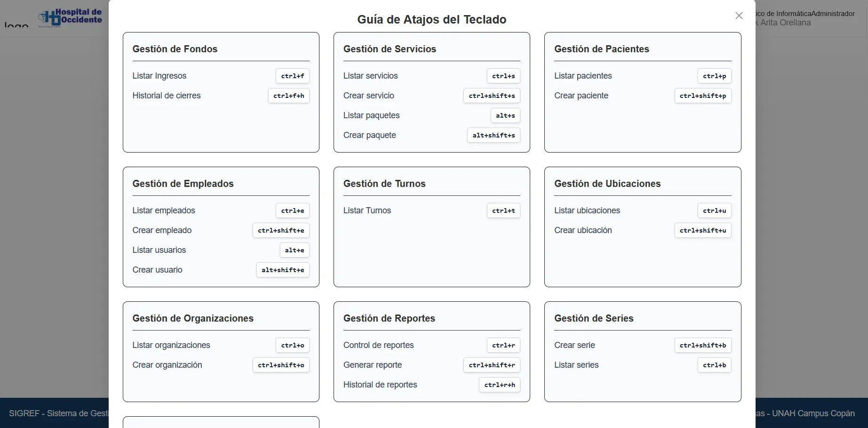Select the ctrl+u Listar ubicaciones badge
The height and width of the screenshot is (428, 868).
pyautogui.click(x=714, y=210)
